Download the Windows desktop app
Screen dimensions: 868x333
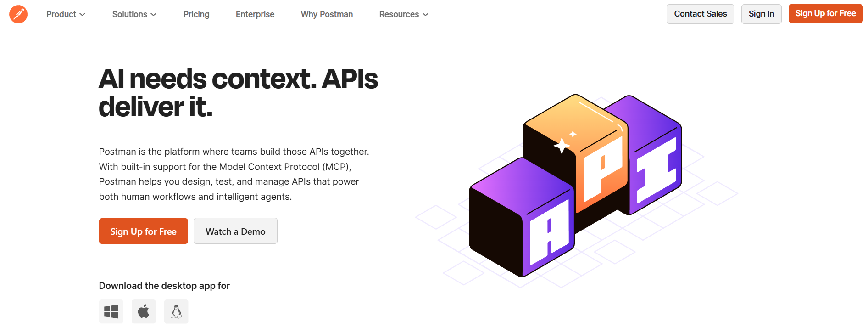tap(111, 311)
